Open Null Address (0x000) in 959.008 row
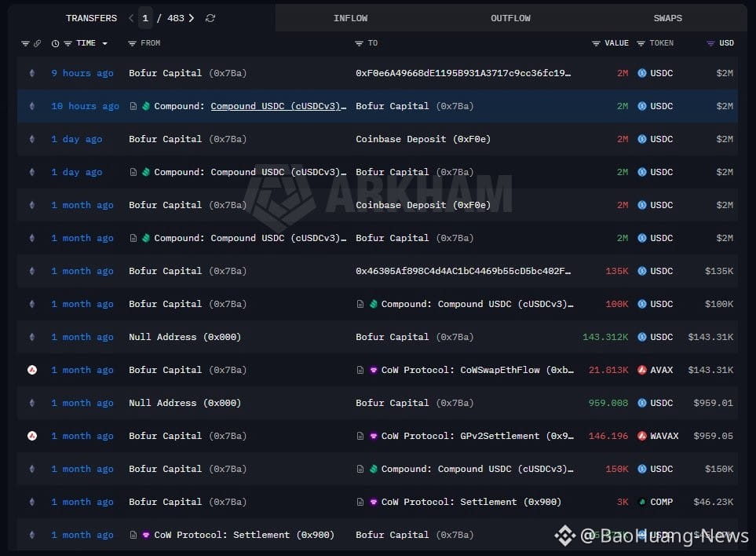This screenshot has width=756, height=556. tap(184, 403)
